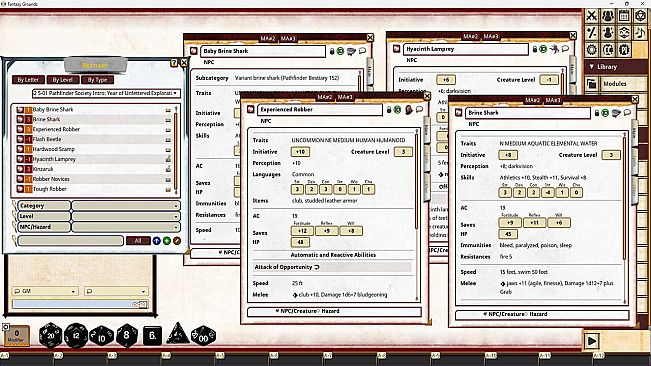Click the chat entry text field
This screenshot has height=366, width=651.
80,304
